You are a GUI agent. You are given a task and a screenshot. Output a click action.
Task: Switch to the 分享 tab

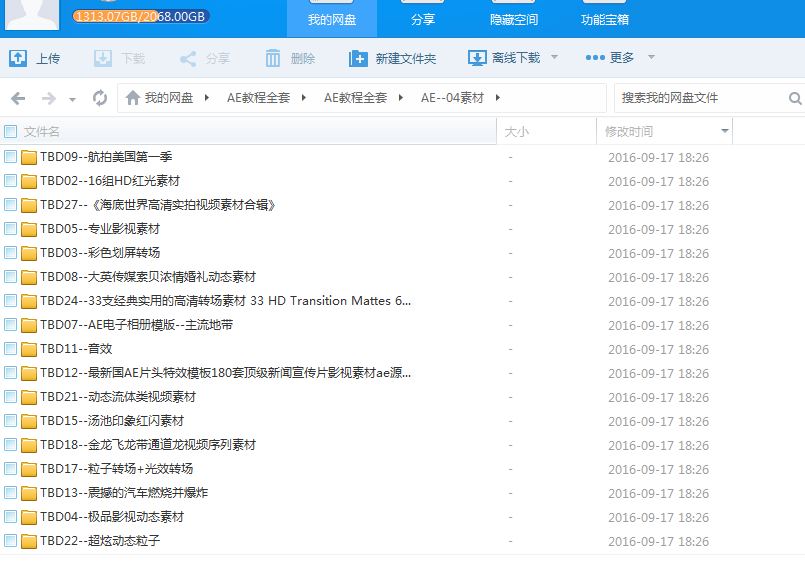coord(423,19)
